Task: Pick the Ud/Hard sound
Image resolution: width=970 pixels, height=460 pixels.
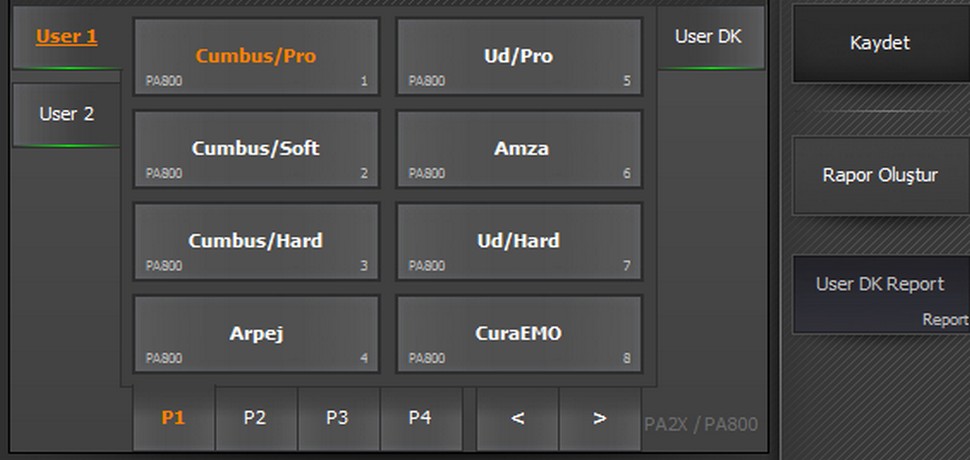Action: [x=519, y=241]
